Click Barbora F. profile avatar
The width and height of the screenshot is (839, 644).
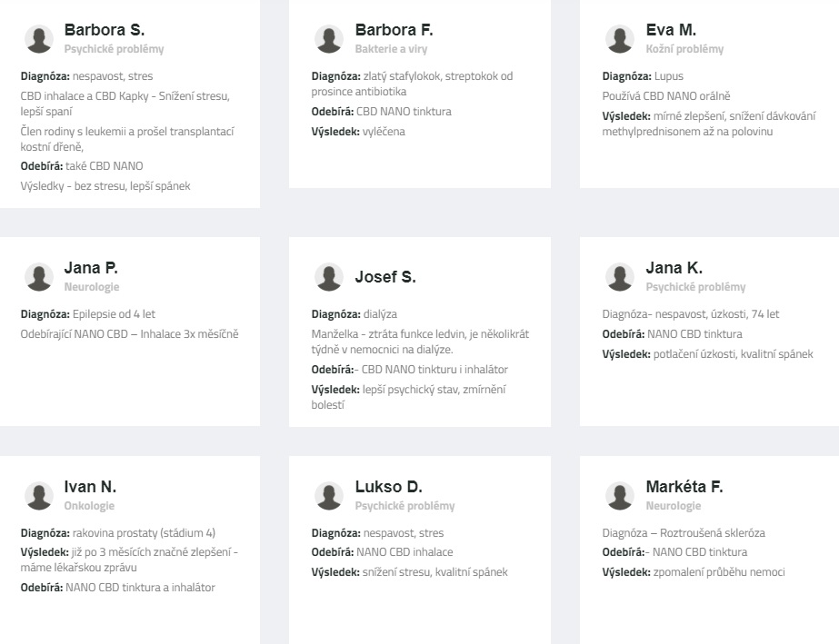[329, 39]
